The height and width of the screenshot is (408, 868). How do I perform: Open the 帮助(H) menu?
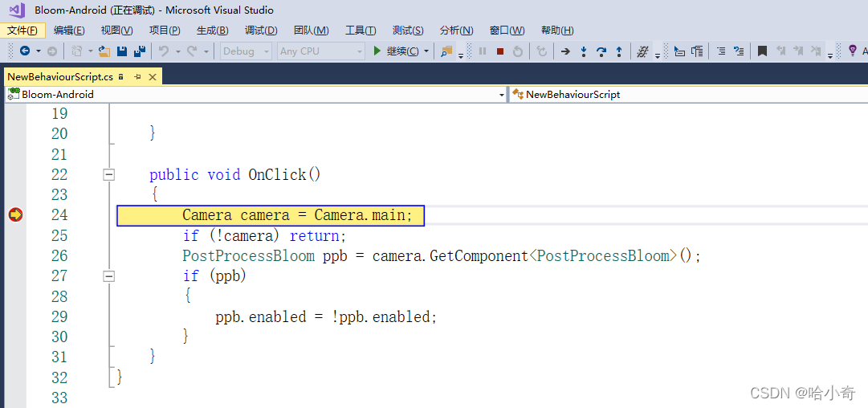(x=557, y=30)
